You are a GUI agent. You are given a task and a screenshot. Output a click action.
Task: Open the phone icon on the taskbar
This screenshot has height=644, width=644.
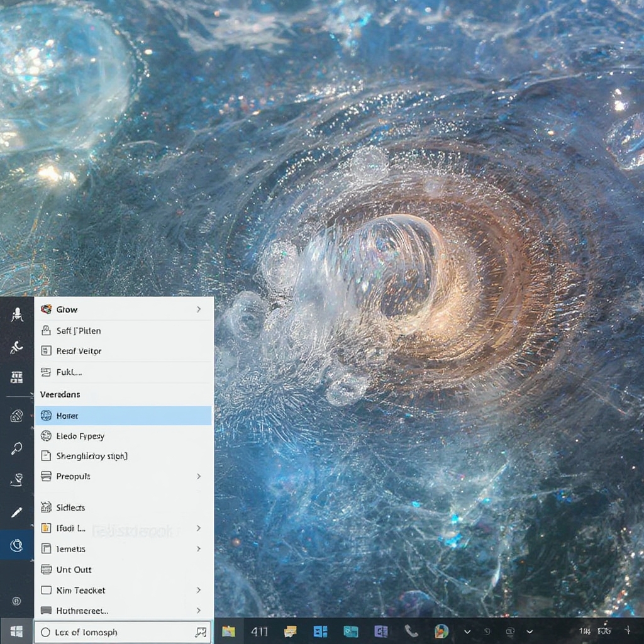(412, 631)
